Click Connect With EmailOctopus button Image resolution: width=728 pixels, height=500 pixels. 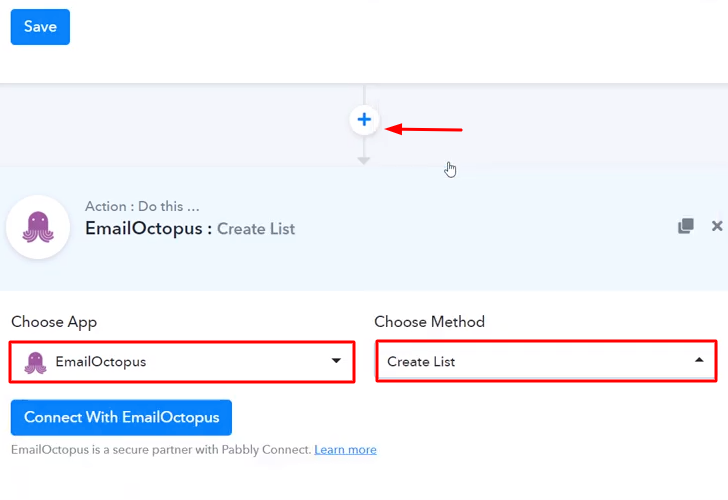(121, 417)
